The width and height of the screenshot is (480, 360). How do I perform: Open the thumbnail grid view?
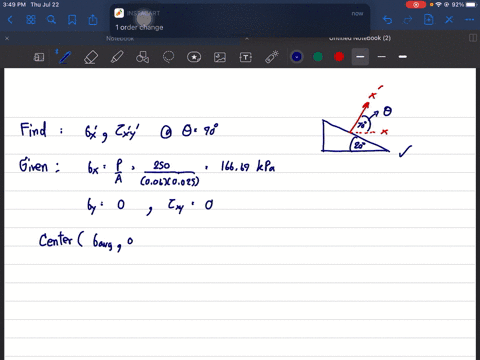[31, 20]
